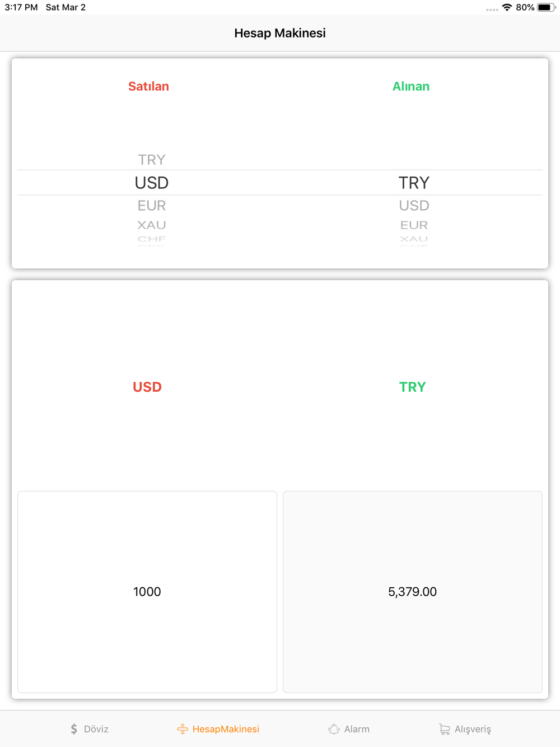Tap the HesapMakinesi scale icon
Screen dimensions: 560x747
[x=183, y=729]
